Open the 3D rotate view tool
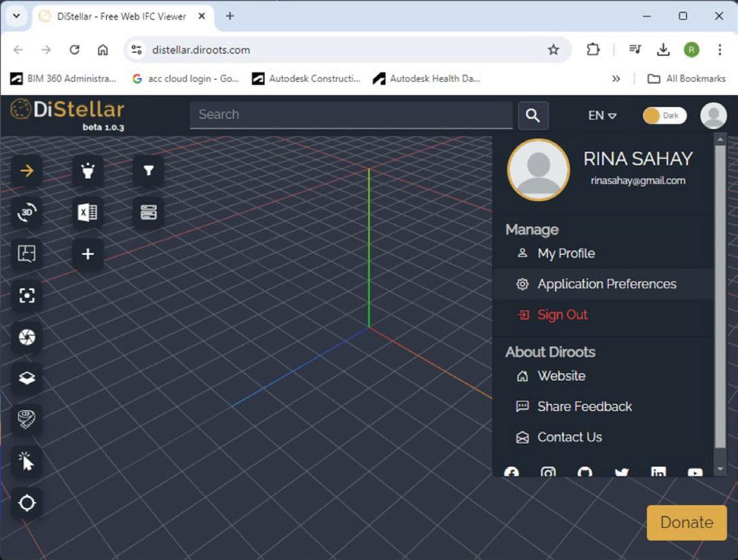The height and width of the screenshot is (560, 738). tap(27, 212)
